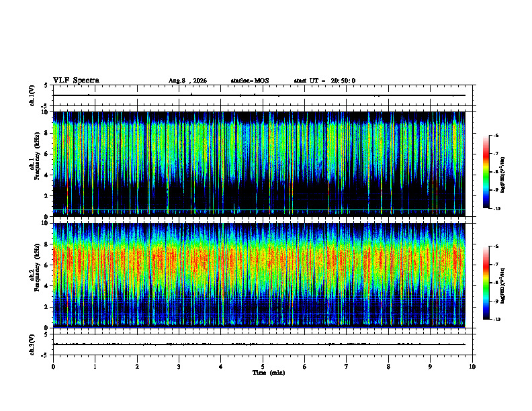Click the log(PSD) label of the ch.2 color bar

tap(503, 285)
